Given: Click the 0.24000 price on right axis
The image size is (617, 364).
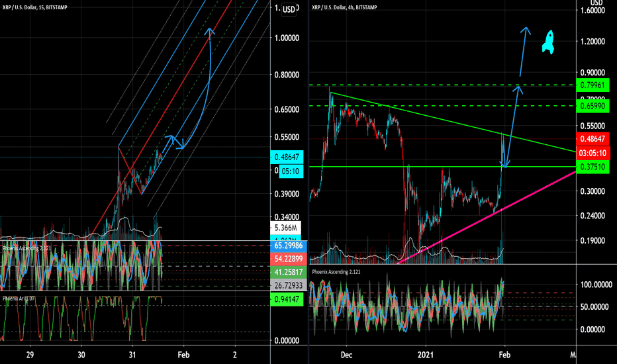Looking at the screenshot, I should [593, 216].
